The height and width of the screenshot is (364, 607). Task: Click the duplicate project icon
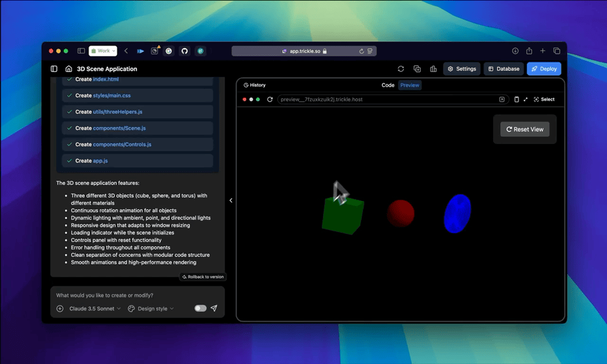tap(417, 69)
